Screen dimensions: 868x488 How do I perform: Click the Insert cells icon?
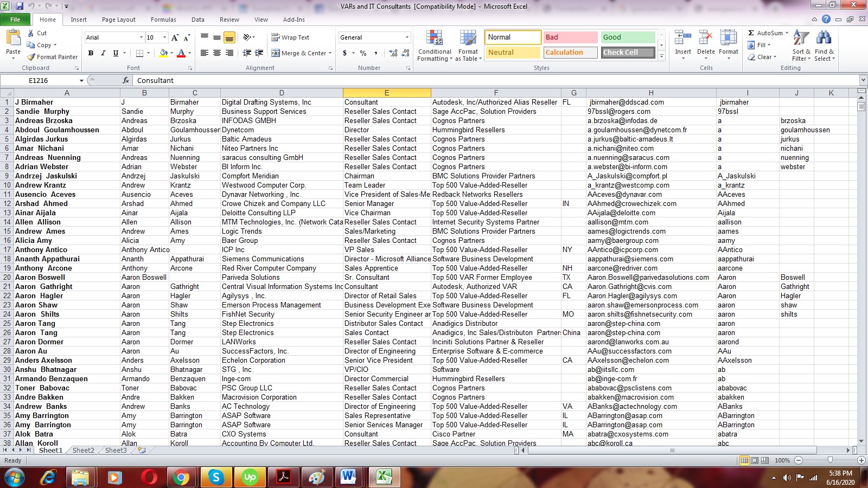[x=683, y=38]
